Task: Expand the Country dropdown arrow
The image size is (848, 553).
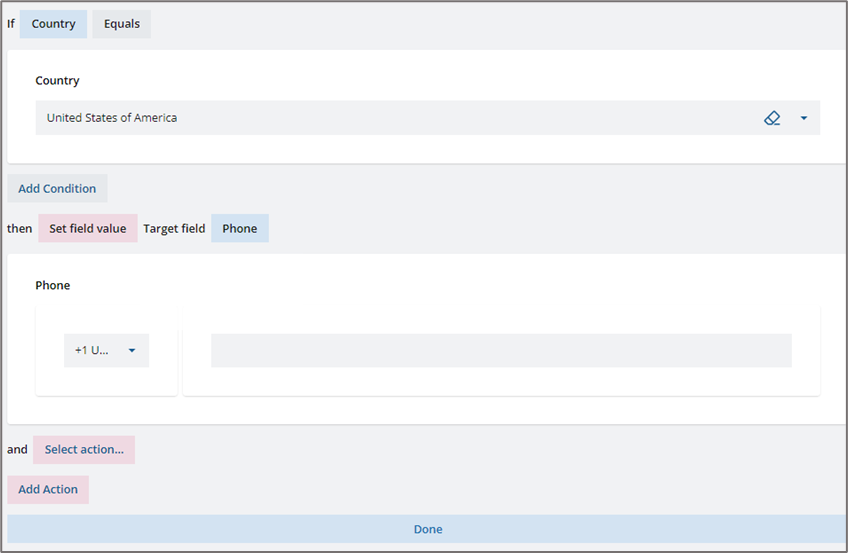Action: [x=804, y=118]
